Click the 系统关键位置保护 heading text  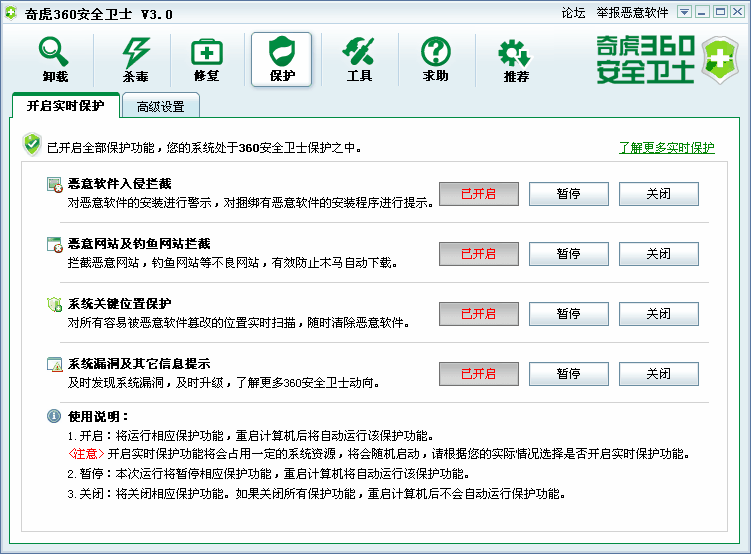(x=119, y=304)
